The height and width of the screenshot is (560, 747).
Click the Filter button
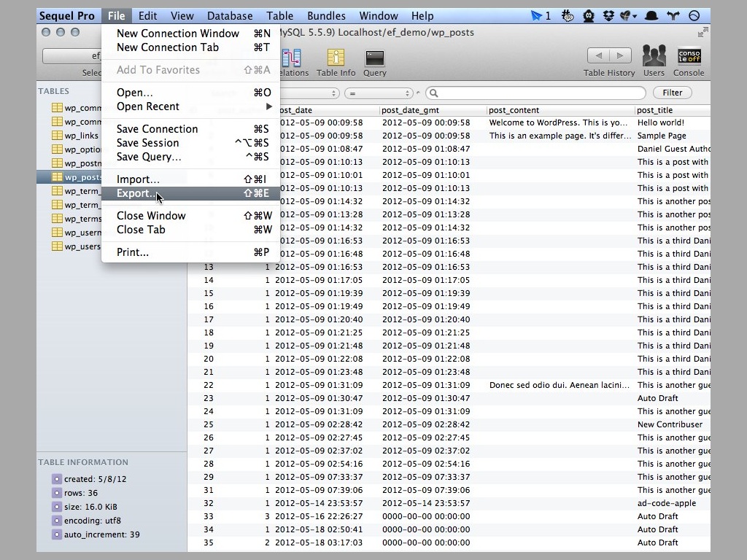coord(672,93)
